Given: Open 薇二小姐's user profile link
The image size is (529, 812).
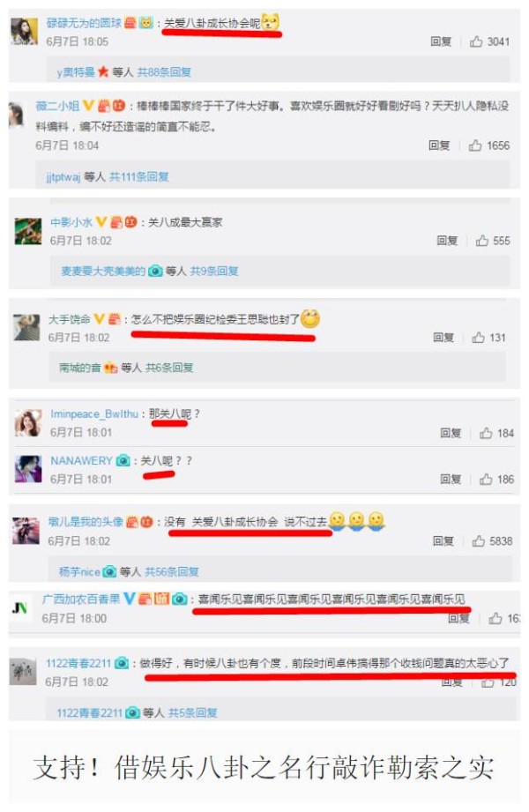Looking at the screenshot, I should (x=57, y=106).
